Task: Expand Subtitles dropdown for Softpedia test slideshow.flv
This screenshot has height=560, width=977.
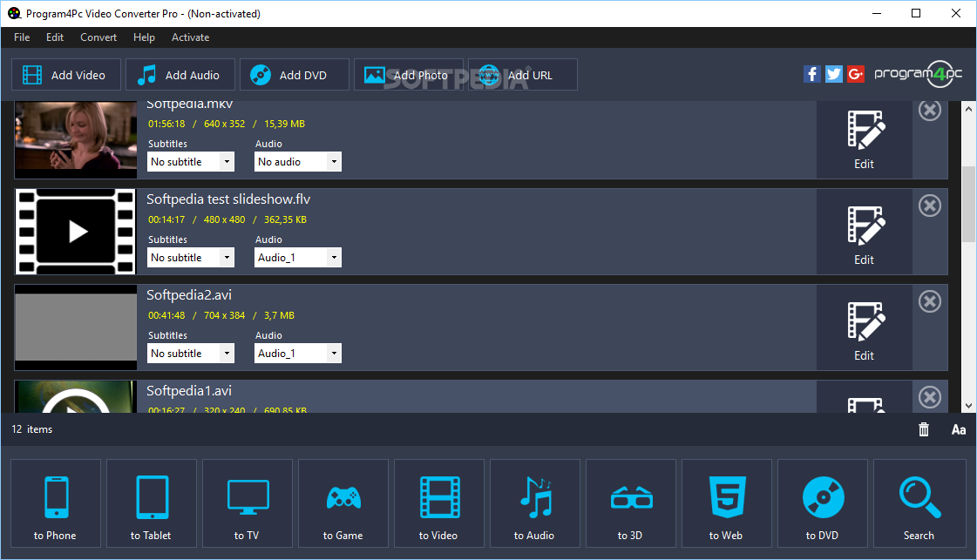Action: [x=191, y=258]
